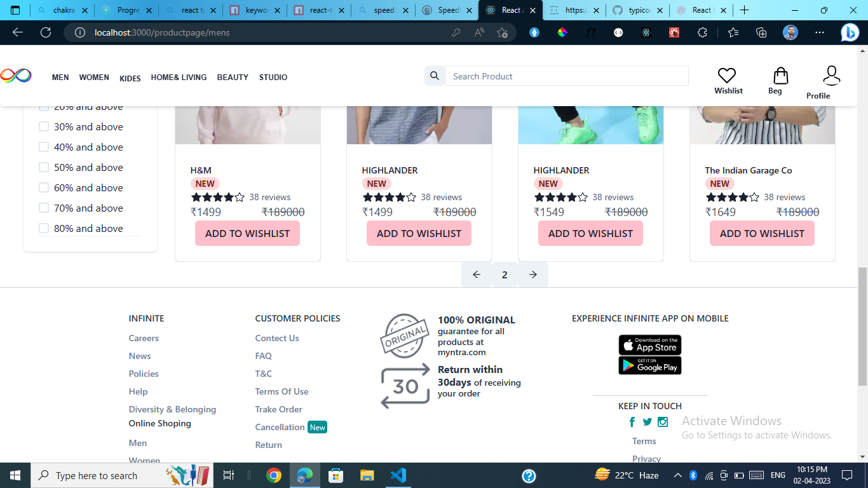Open the browser extensions puzzle icon
The height and width of the screenshot is (488, 868).
point(702,32)
